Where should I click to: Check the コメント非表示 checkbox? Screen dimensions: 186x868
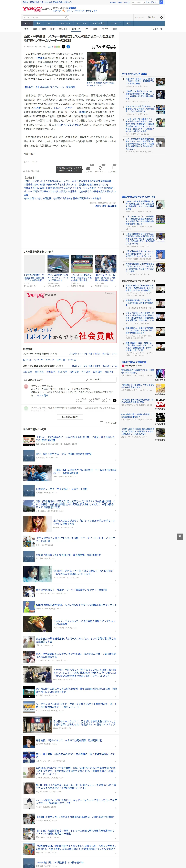(102, 423)
